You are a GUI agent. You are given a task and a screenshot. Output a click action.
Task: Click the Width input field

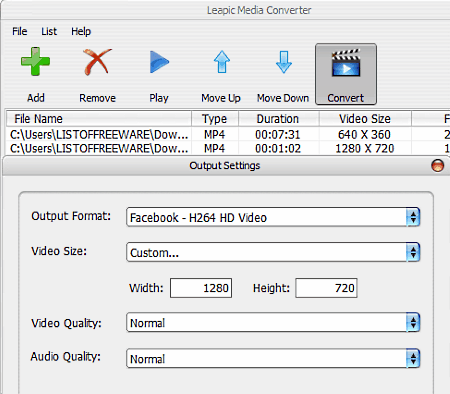coord(201,288)
